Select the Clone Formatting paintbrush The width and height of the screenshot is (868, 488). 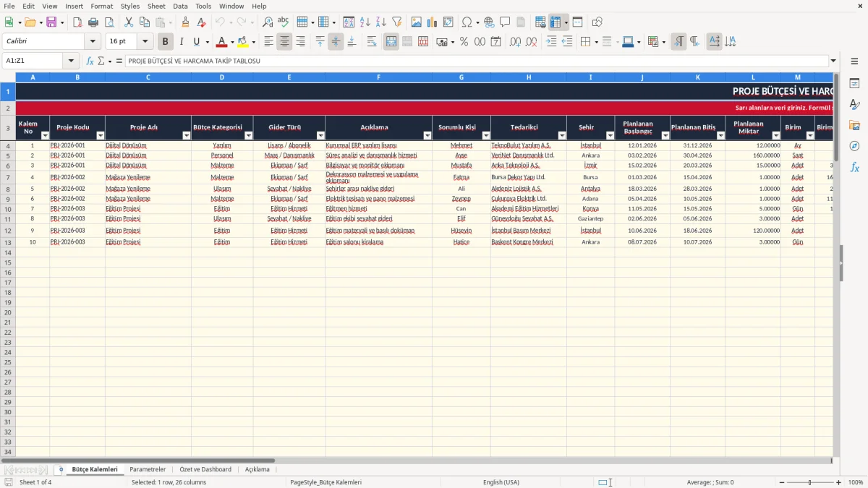[186, 22]
